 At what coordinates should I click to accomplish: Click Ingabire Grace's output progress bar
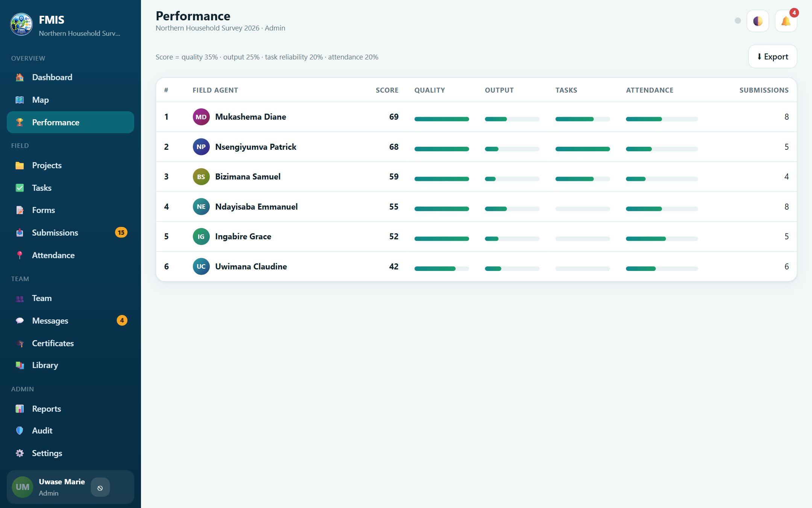pyautogui.click(x=512, y=239)
